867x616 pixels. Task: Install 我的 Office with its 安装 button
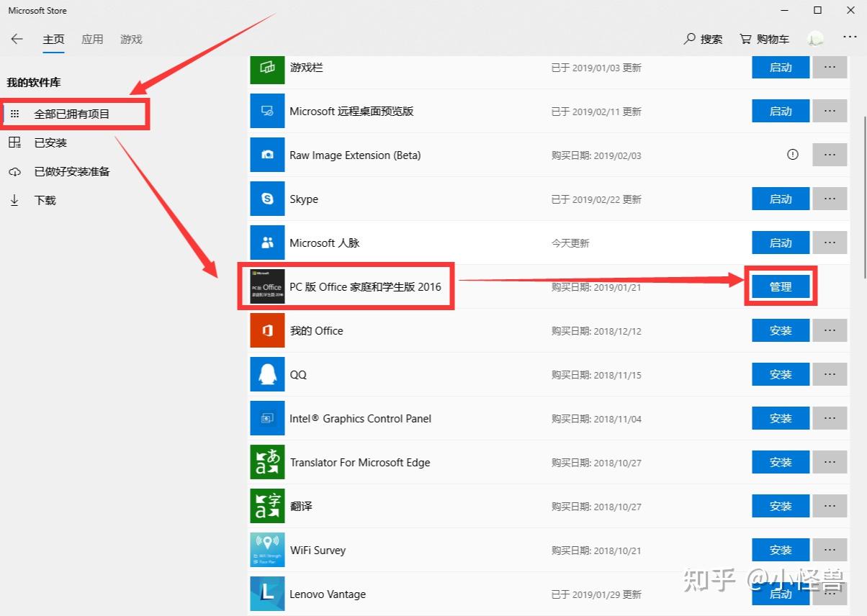[x=781, y=331]
